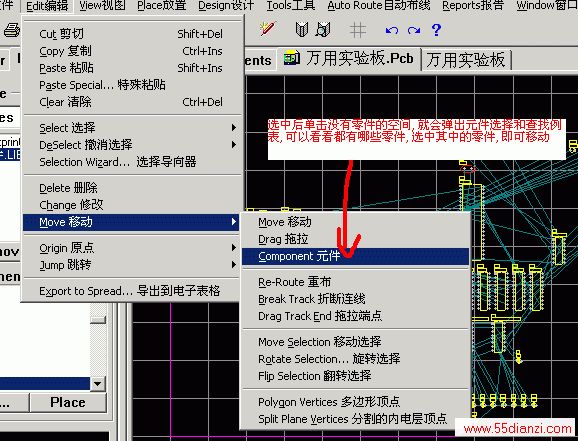Image resolution: width=578 pixels, height=441 pixels.
Task: Open the Design设计 menu
Action: 226,6
